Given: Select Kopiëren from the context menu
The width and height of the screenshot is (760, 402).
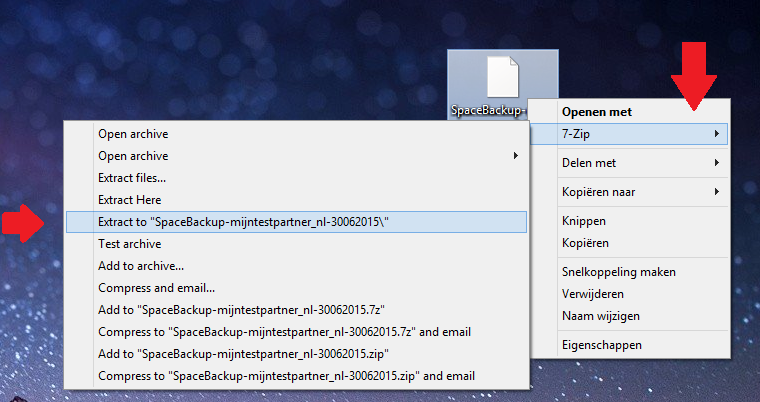Looking at the screenshot, I should tap(629, 243).
